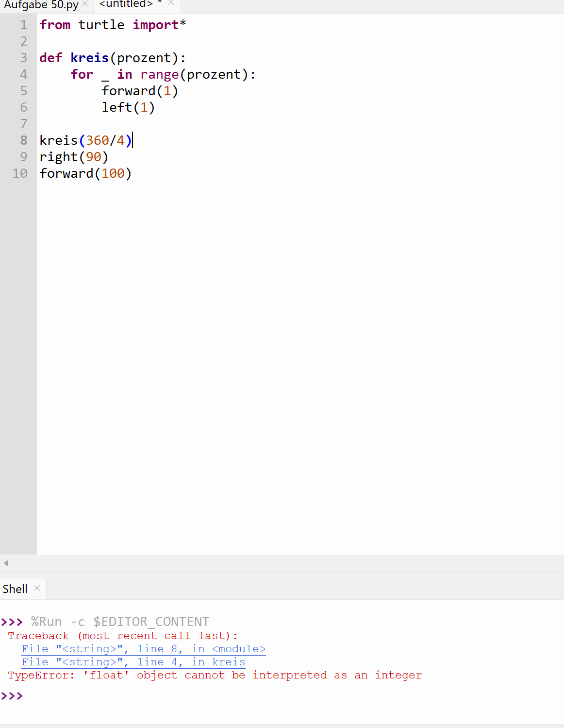Close the Aufgabe 50.py tab
The width and height of the screenshot is (564, 728).
pyautogui.click(x=85, y=3)
